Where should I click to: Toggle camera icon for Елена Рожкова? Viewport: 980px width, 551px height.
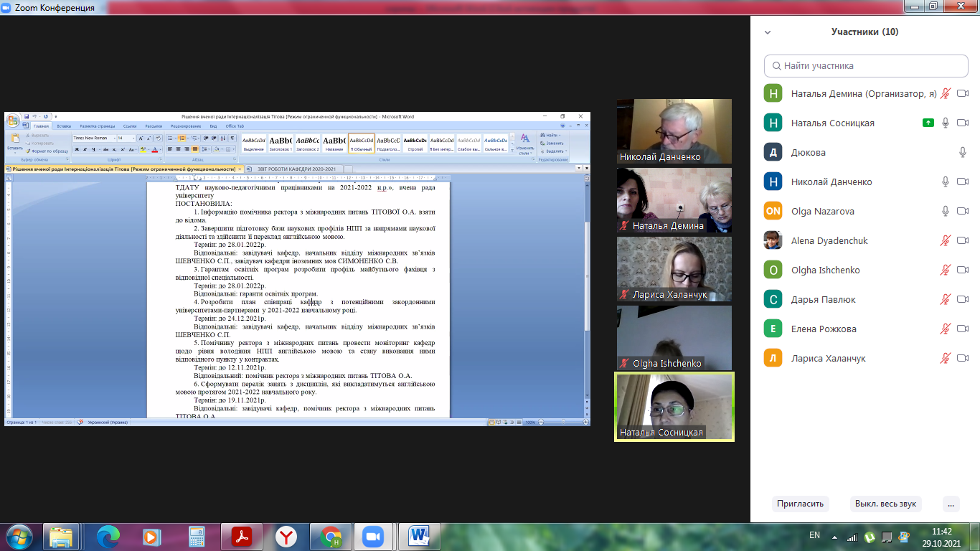[x=963, y=329]
